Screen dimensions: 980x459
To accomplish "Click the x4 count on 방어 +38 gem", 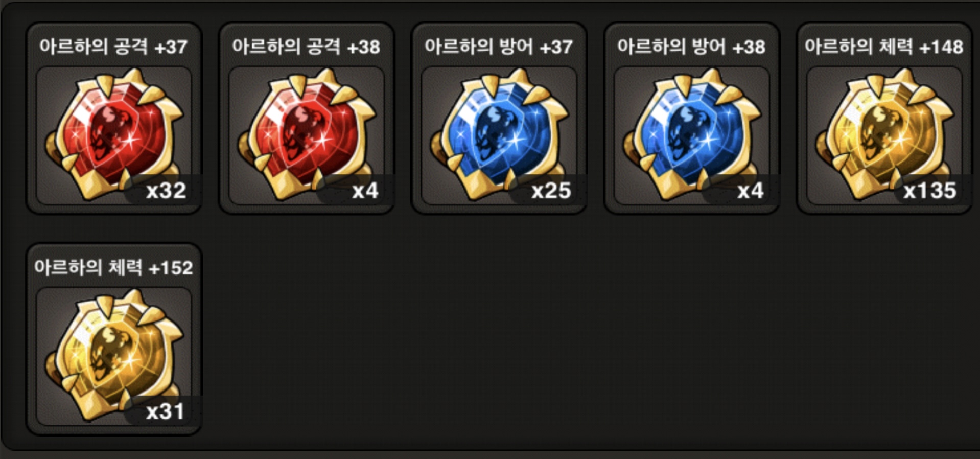I will 751,191.
